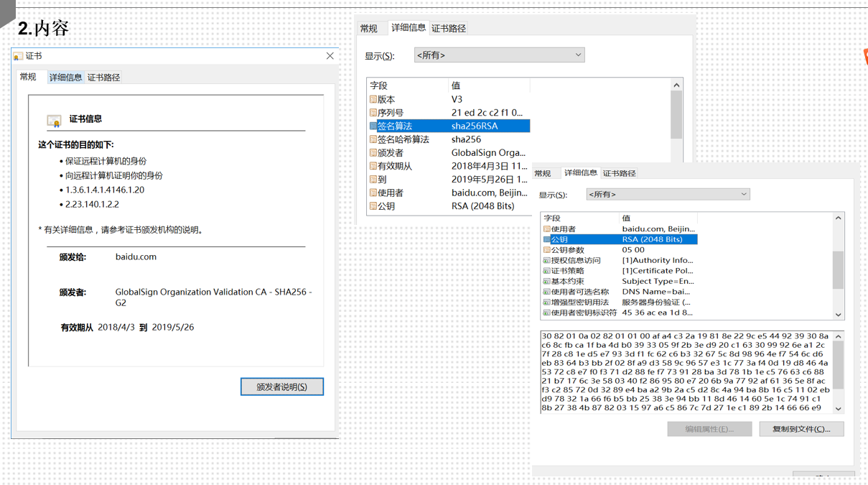The width and height of the screenshot is (868, 485).
Task: Click scroll-up arrow of the hex value box
Action: (838, 336)
